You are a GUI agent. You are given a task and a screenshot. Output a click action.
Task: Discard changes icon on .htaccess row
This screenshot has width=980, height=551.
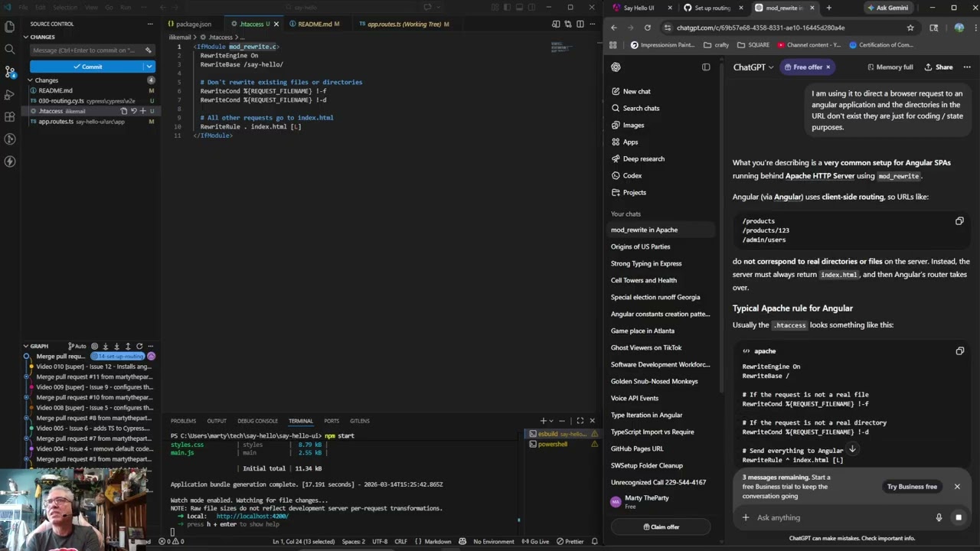pos(133,111)
